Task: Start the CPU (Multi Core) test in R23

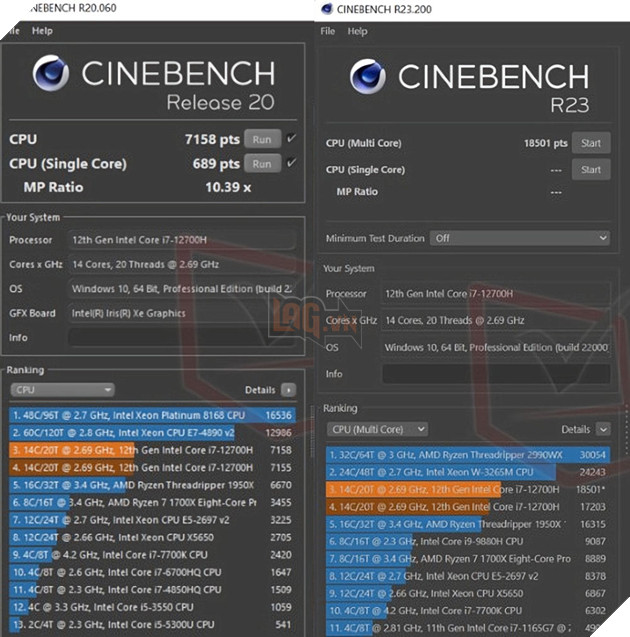Action: [x=591, y=143]
